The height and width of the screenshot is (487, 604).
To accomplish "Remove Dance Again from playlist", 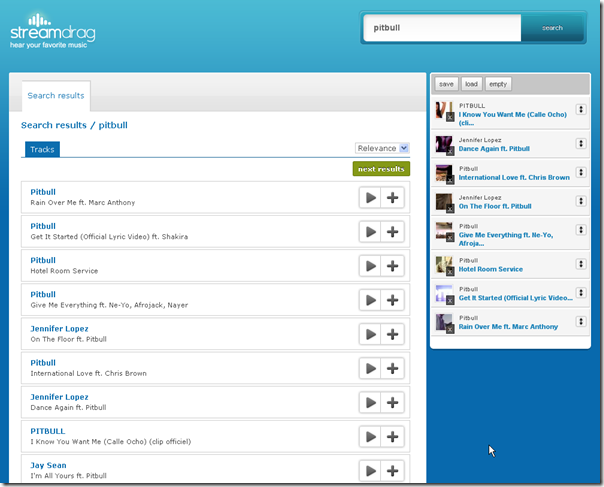I will coord(450,151).
